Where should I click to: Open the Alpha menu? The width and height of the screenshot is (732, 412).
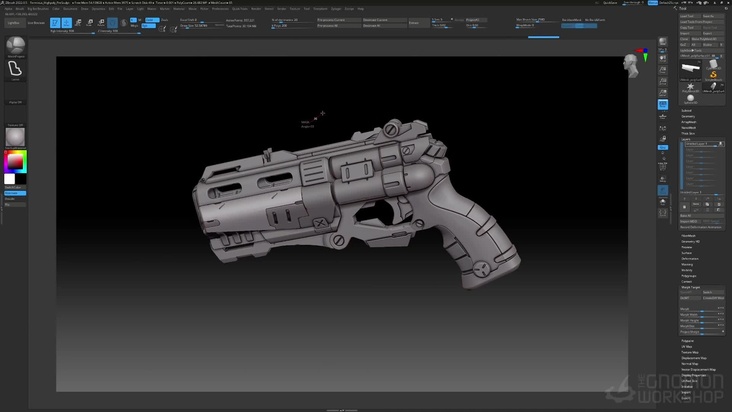coord(8,8)
